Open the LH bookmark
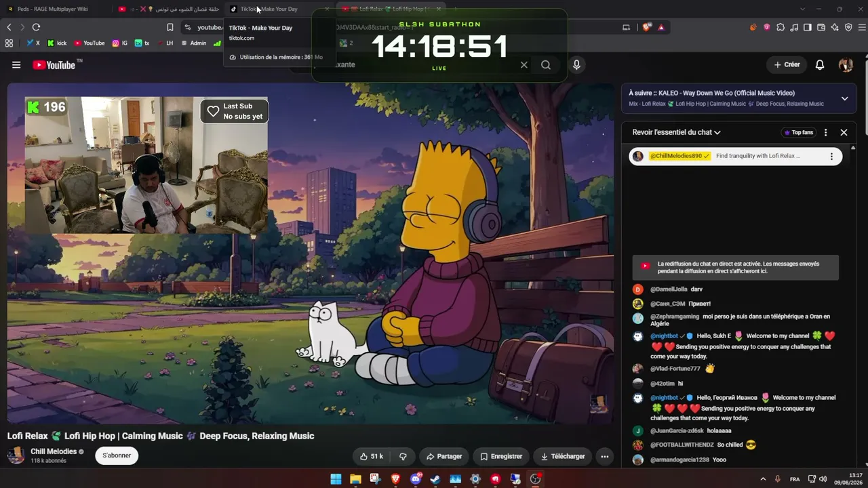868x488 pixels. 165,43
